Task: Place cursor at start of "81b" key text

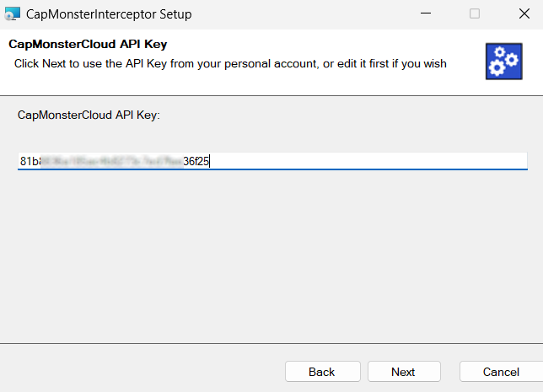Action: click(x=20, y=161)
